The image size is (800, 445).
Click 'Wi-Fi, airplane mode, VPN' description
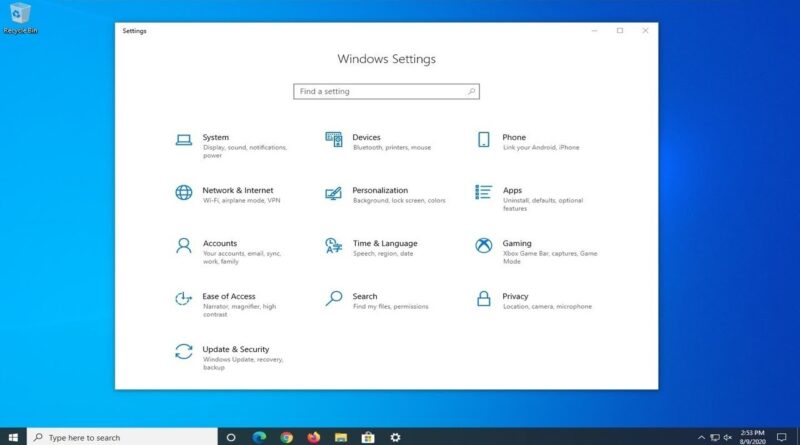coord(242,201)
